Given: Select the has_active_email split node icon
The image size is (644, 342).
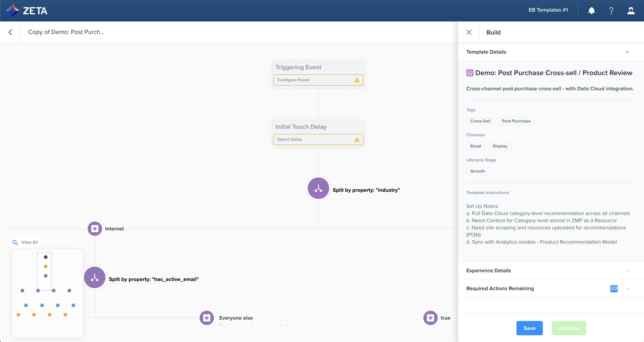Looking at the screenshot, I should tap(94, 277).
